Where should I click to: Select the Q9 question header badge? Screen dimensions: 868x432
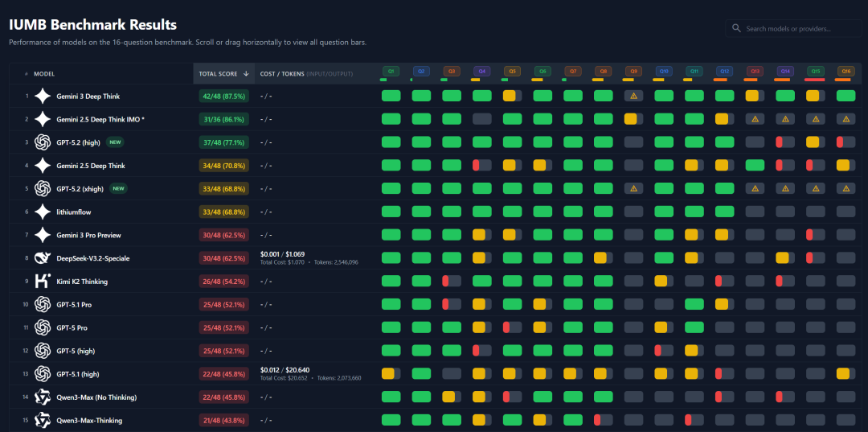pyautogui.click(x=634, y=72)
